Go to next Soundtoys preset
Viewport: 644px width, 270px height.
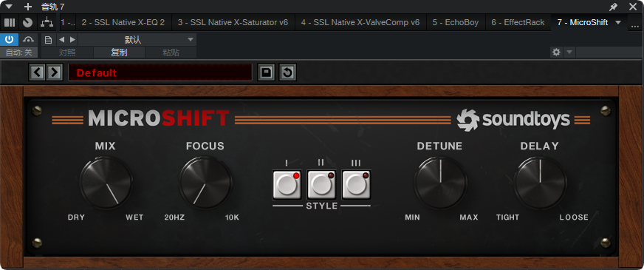(x=54, y=72)
